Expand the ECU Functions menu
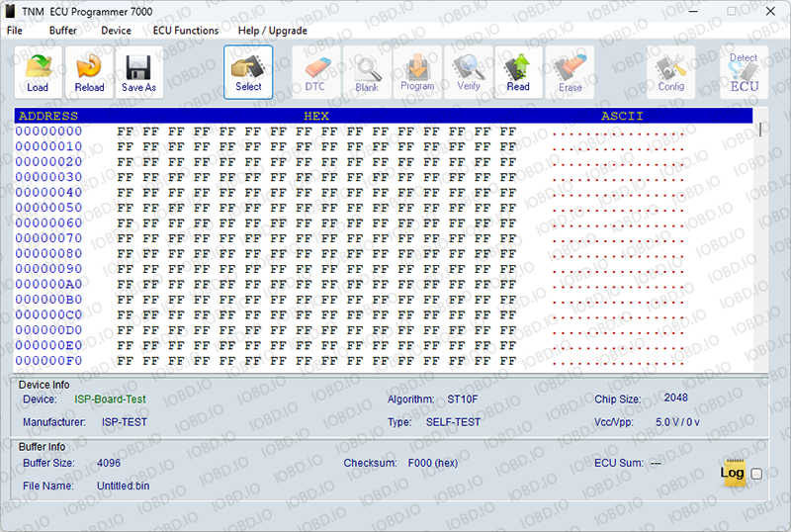The width and height of the screenshot is (791, 532). click(x=186, y=31)
